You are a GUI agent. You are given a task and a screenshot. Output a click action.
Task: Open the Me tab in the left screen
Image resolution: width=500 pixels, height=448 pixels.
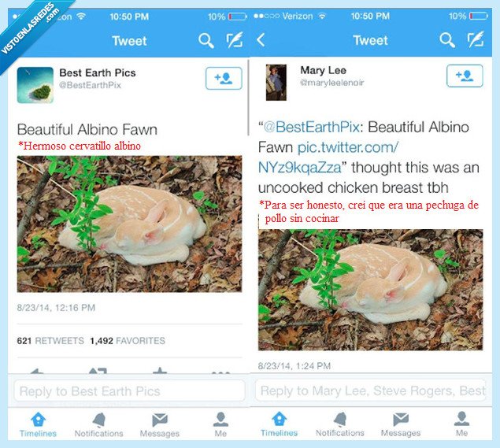pyautogui.click(x=220, y=424)
